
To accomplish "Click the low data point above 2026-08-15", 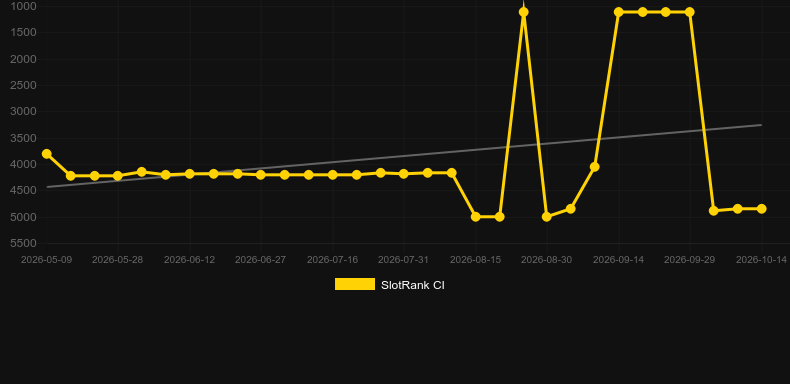I will coord(476,217).
